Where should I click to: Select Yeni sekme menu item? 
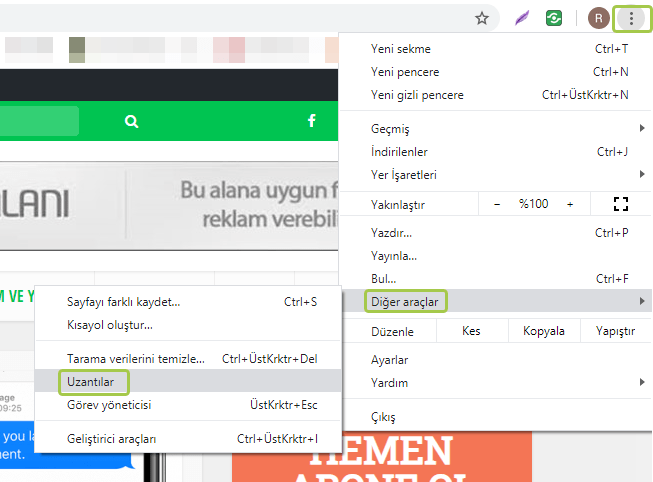(x=496, y=49)
